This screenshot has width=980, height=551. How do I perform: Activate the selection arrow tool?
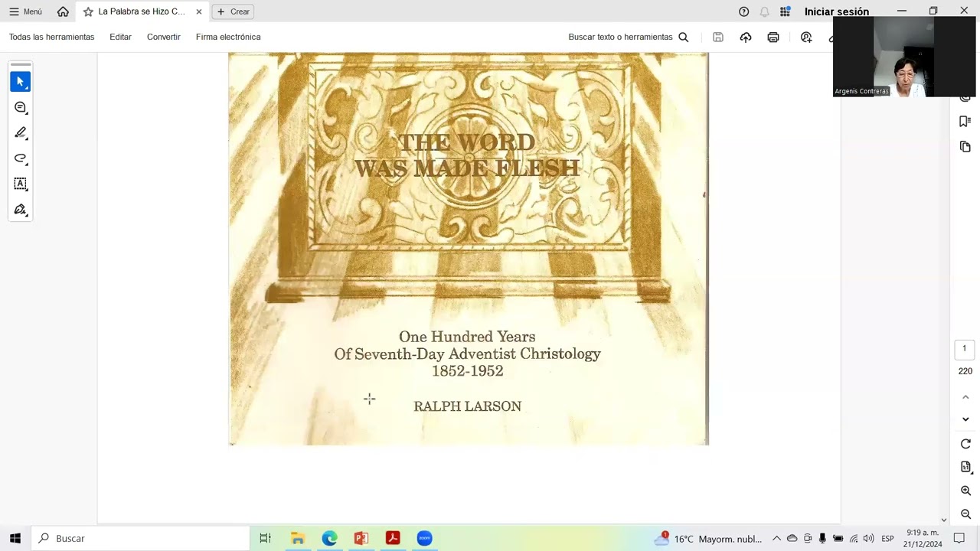21,82
